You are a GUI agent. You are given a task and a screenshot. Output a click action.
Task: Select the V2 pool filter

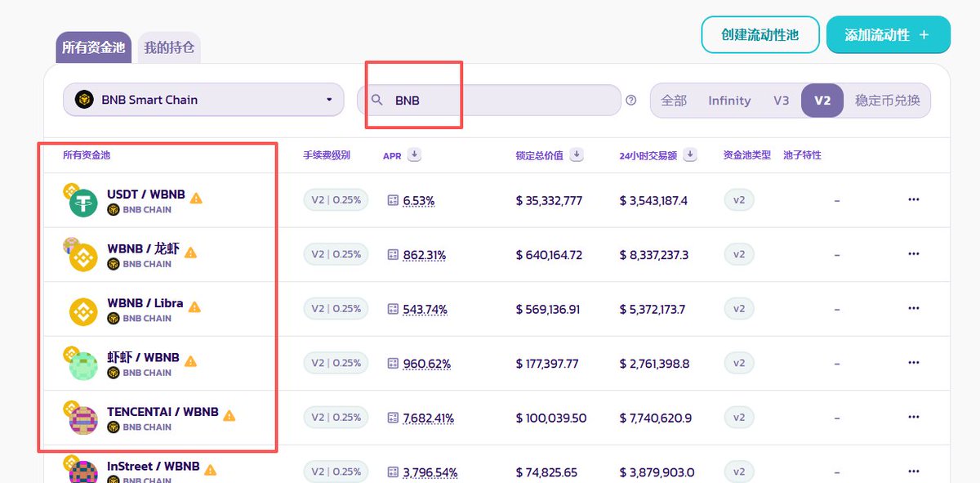[822, 101]
